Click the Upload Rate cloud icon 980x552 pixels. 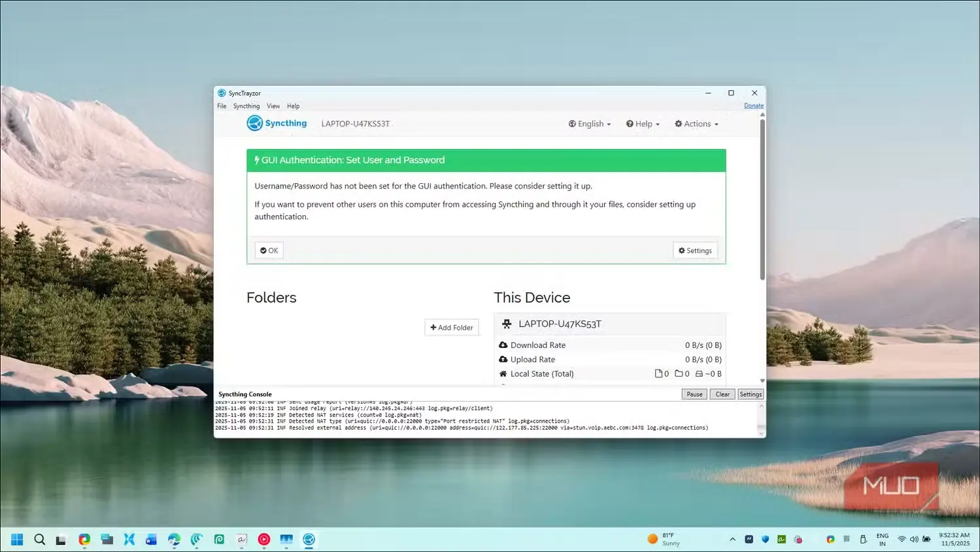point(503,360)
